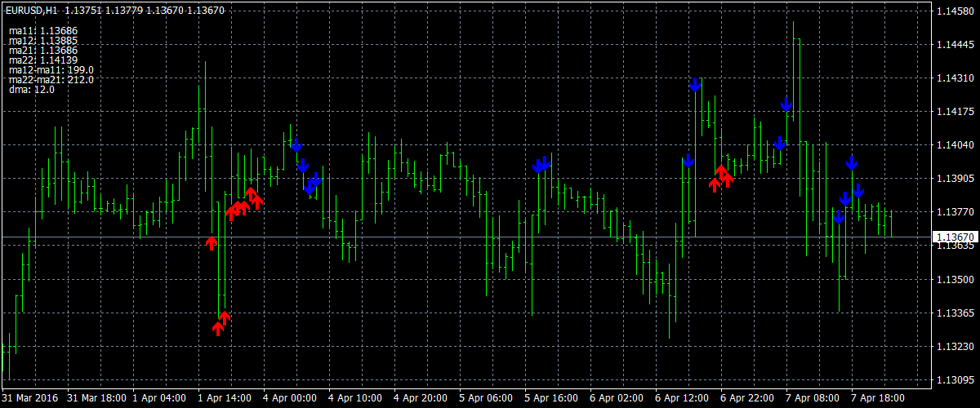980x408 pixels.
Task: Click the 7 Apr 08:00 time label
Action: 813,398
